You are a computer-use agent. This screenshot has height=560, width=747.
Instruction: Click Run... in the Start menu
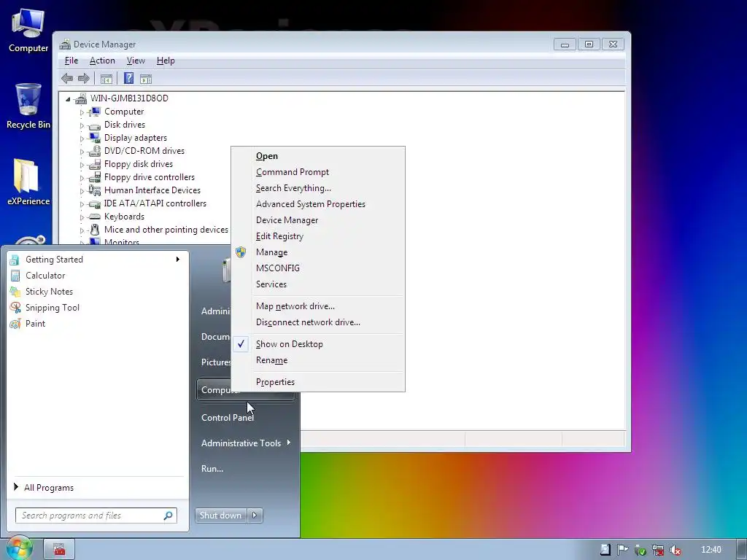point(212,469)
